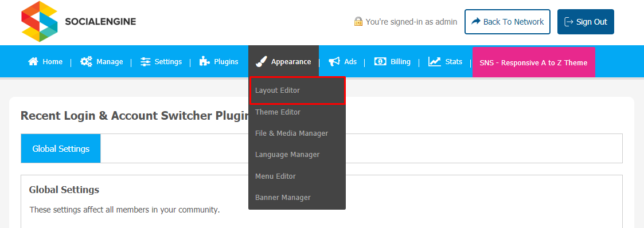Click 'These settings affect all members' text

(x=125, y=210)
